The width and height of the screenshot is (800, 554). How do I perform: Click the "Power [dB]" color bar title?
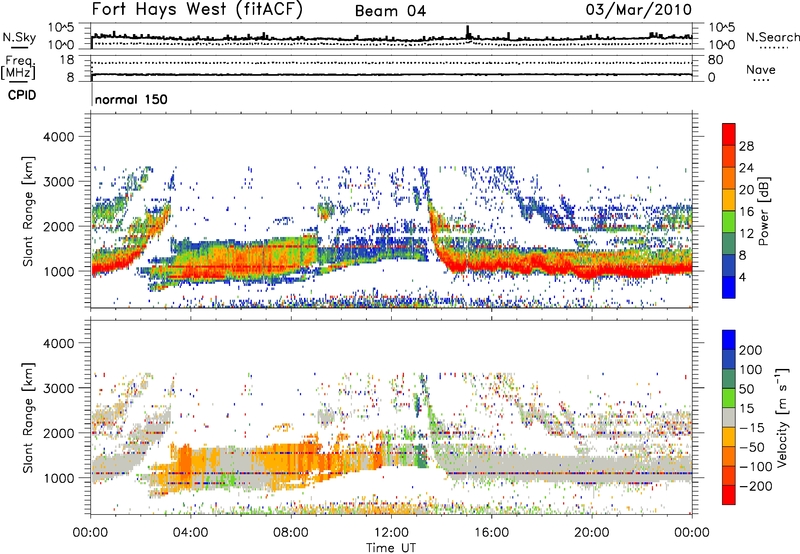(764, 211)
